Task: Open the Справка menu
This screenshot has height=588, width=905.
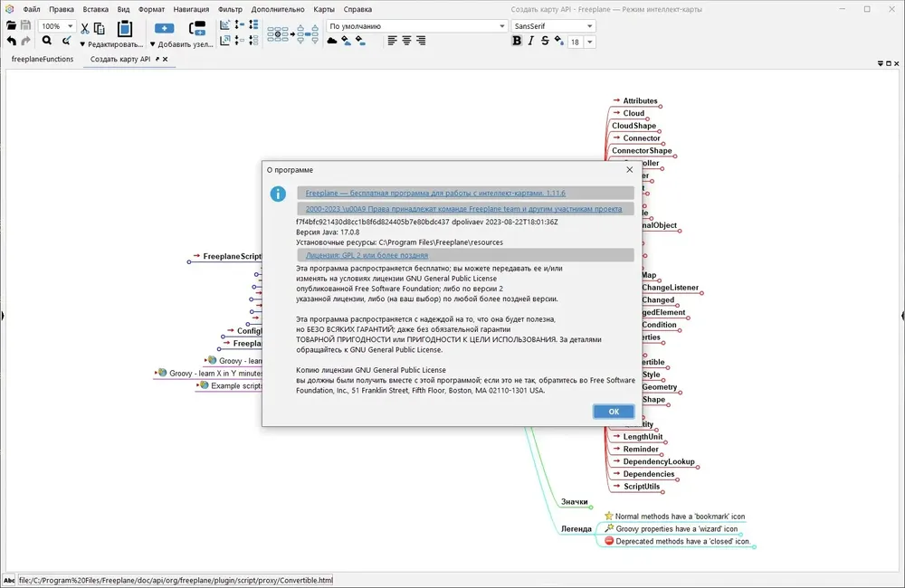Action: (x=357, y=9)
